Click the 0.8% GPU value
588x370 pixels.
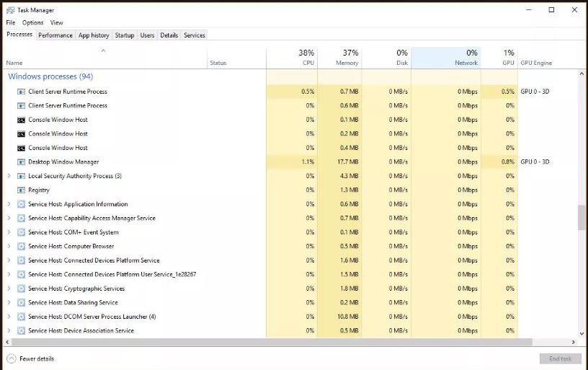point(508,162)
